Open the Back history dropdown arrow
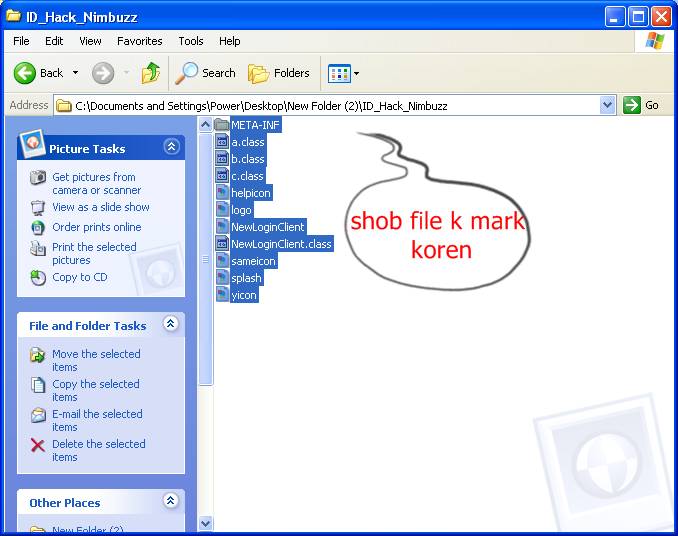678x536 pixels. (75, 73)
